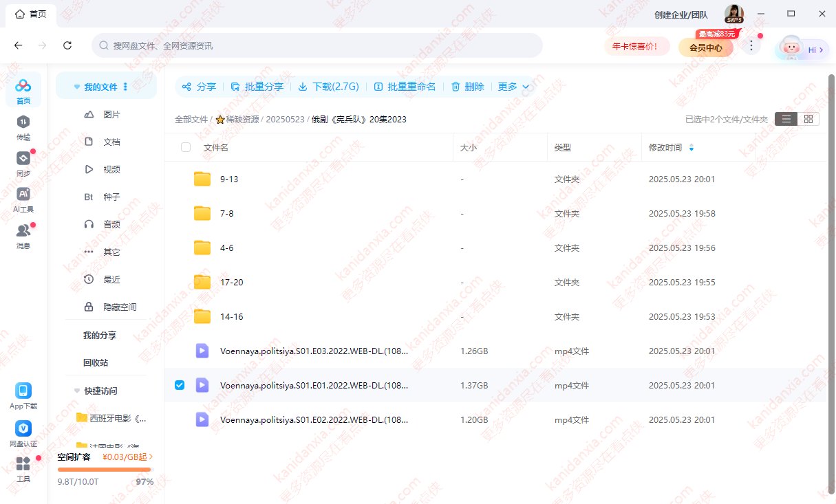Sort by 修改时间 arrow
The width and height of the screenshot is (836, 504).
(692, 147)
